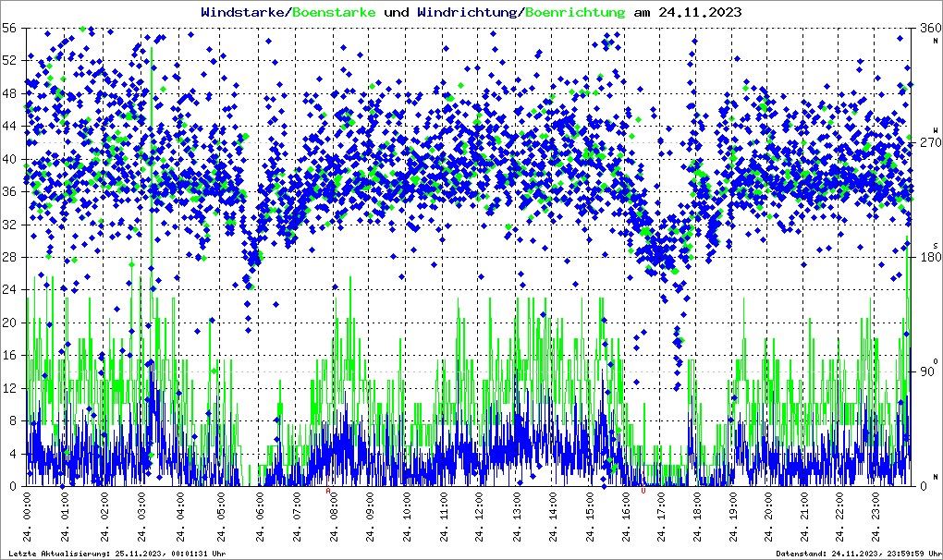Click the red sunset marker 'U'
943x560 pixels.
(643, 492)
